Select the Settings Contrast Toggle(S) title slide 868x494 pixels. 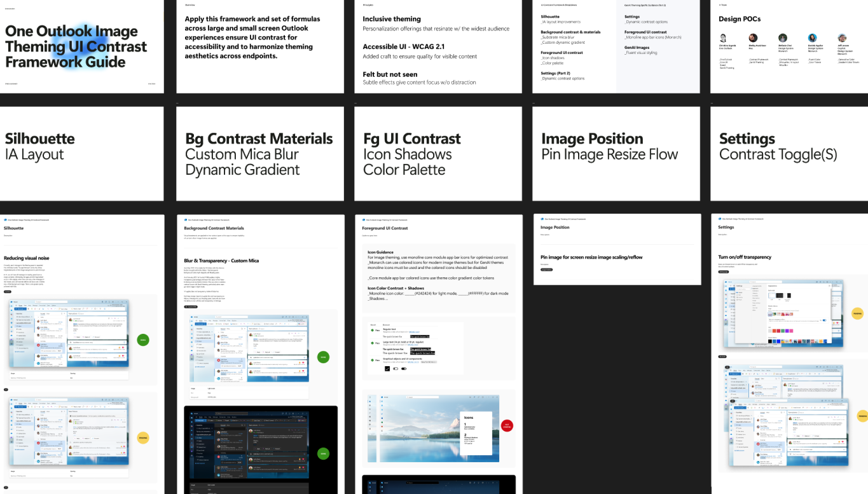(x=789, y=153)
